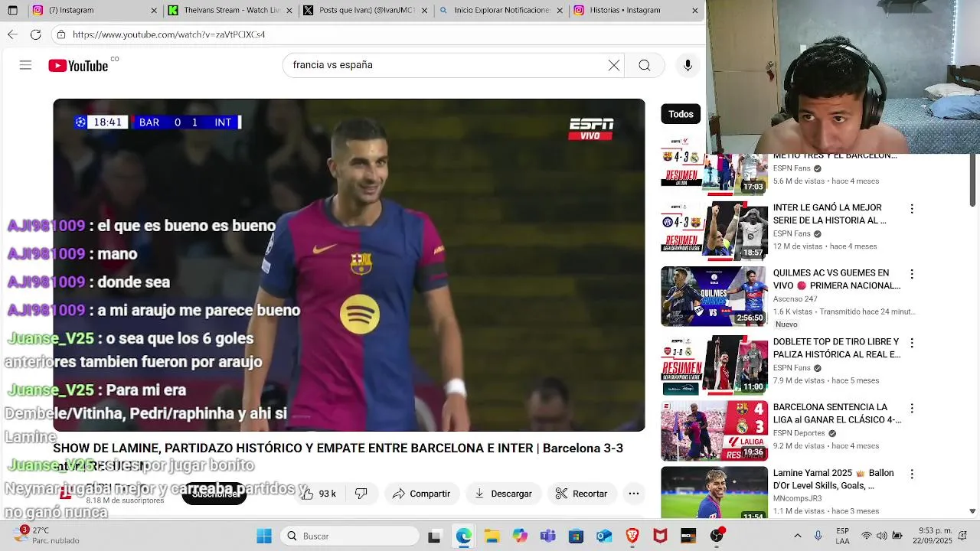The width and height of the screenshot is (980, 551).
Task: Click the Descargar download button
Action: point(503,494)
